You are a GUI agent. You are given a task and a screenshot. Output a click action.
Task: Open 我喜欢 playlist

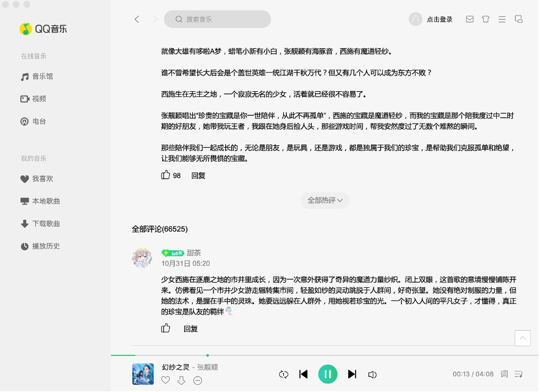click(37, 179)
